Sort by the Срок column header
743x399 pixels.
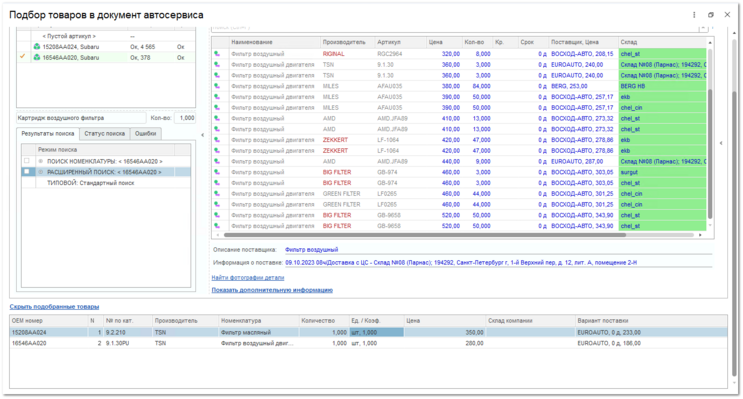pos(533,42)
